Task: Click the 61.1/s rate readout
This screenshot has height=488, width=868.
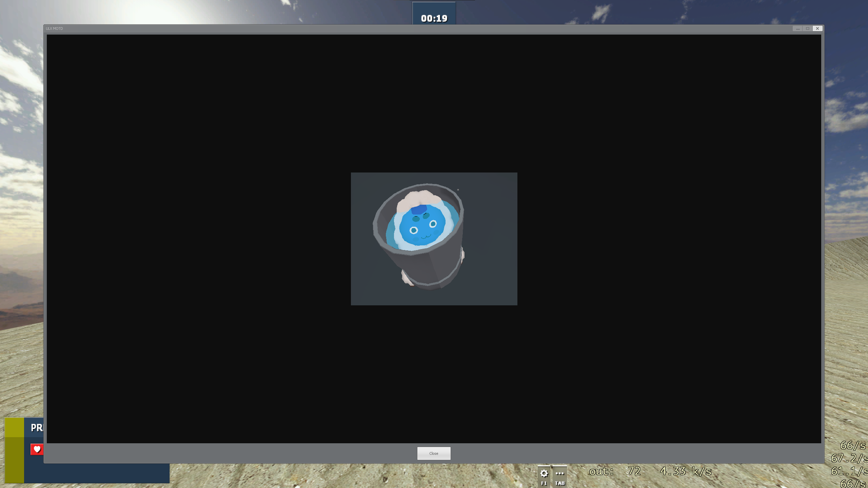Action: click(x=849, y=471)
